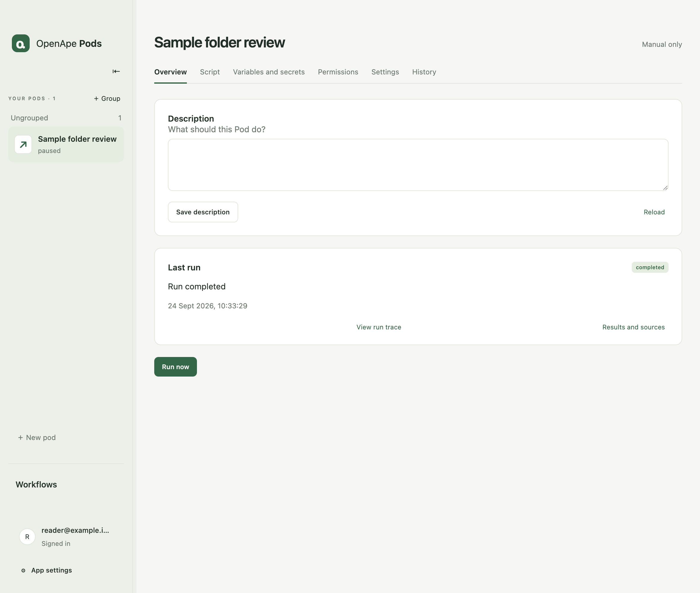This screenshot has height=593, width=700.
Task: Open the Workflows section
Action: pyautogui.click(x=36, y=484)
